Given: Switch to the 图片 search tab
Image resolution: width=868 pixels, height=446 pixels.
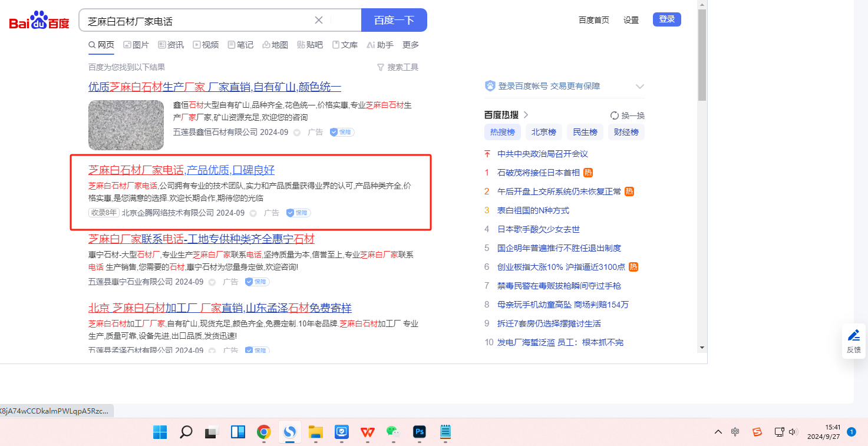Looking at the screenshot, I should pos(136,45).
